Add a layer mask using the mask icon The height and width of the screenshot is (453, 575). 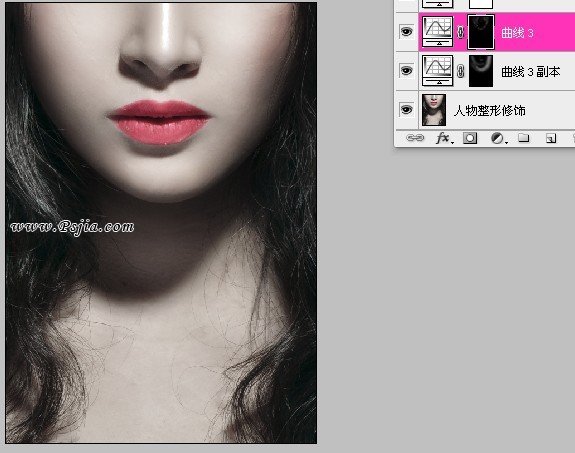click(470, 138)
